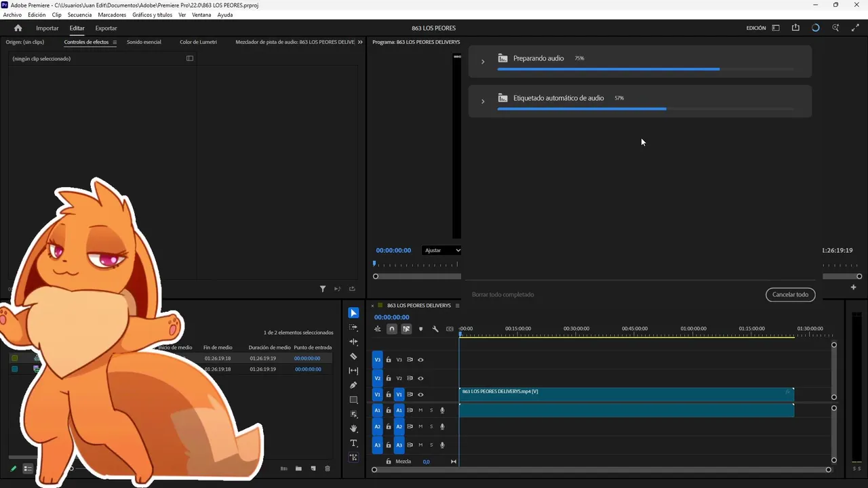The height and width of the screenshot is (488, 868).
Task: Hide V1 track output eye
Action: (420, 394)
